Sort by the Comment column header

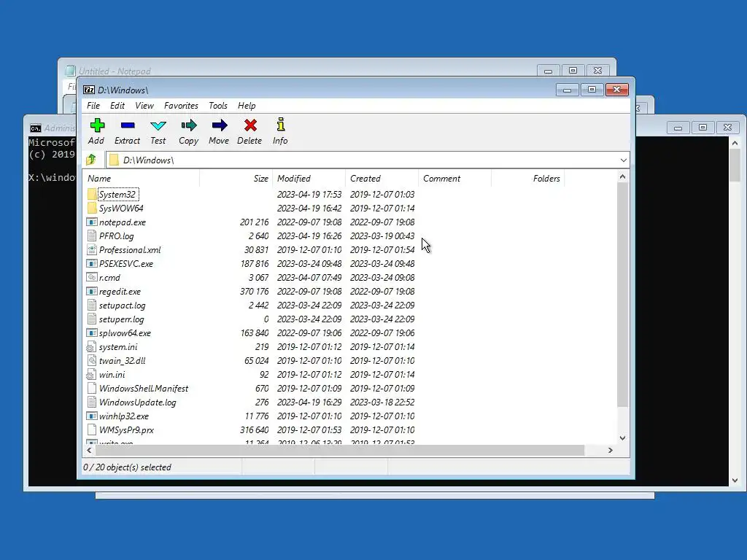pos(455,179)
